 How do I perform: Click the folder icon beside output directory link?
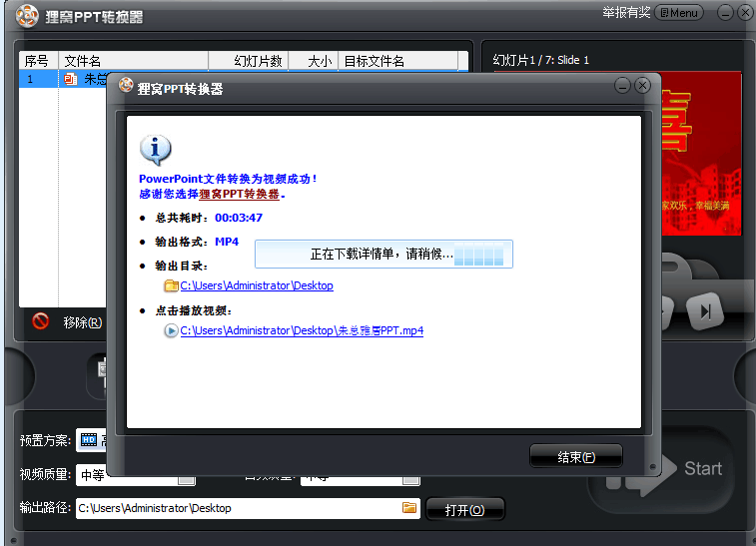pos(171,285)
